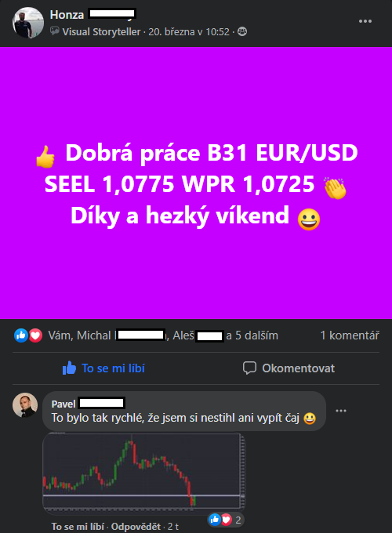Open reactions count on Pavel's comment
Viewport: 392px width, 533px height.
(226, 520)
